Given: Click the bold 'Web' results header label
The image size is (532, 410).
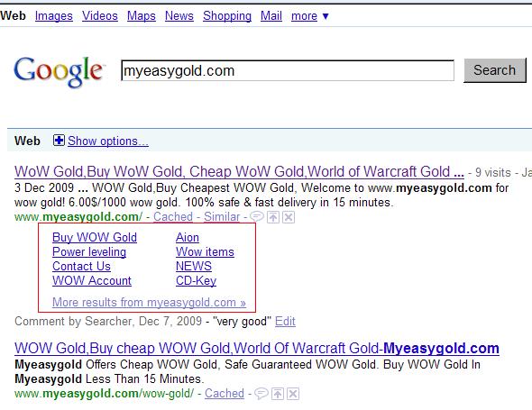Looking at the screenshot, I should click(27, 141).
